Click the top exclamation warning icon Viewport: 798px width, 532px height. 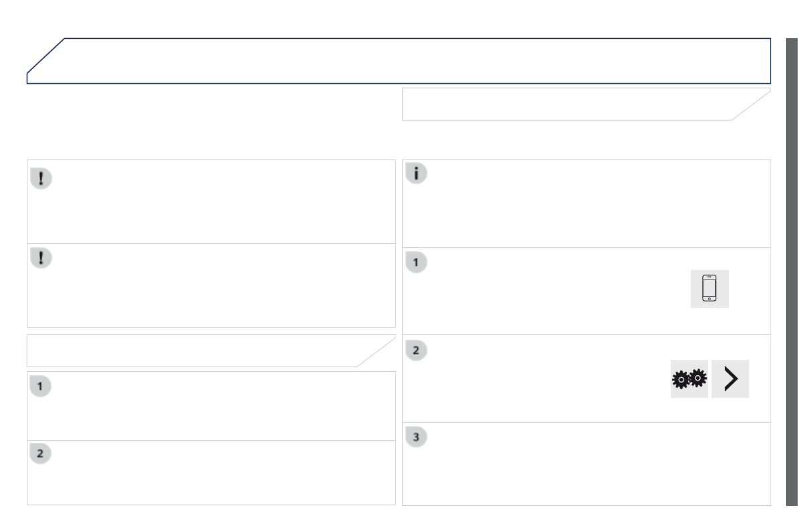coord(41,178)
